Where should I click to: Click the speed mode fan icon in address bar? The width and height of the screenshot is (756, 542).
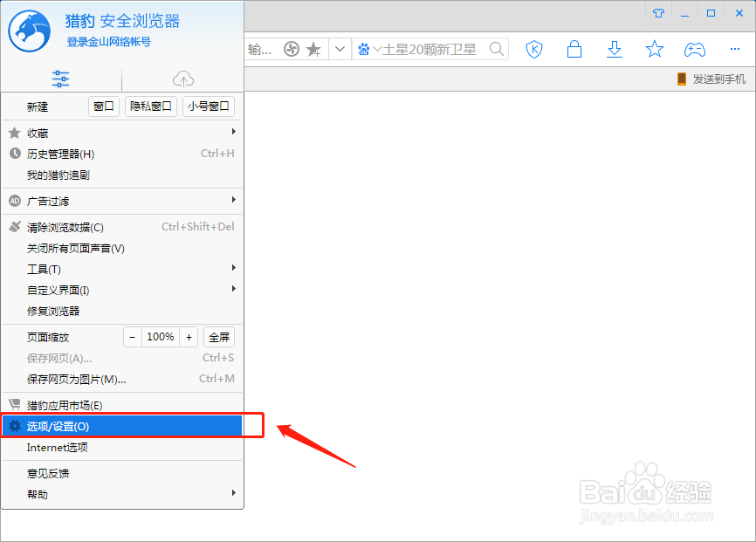click(292, 49)
